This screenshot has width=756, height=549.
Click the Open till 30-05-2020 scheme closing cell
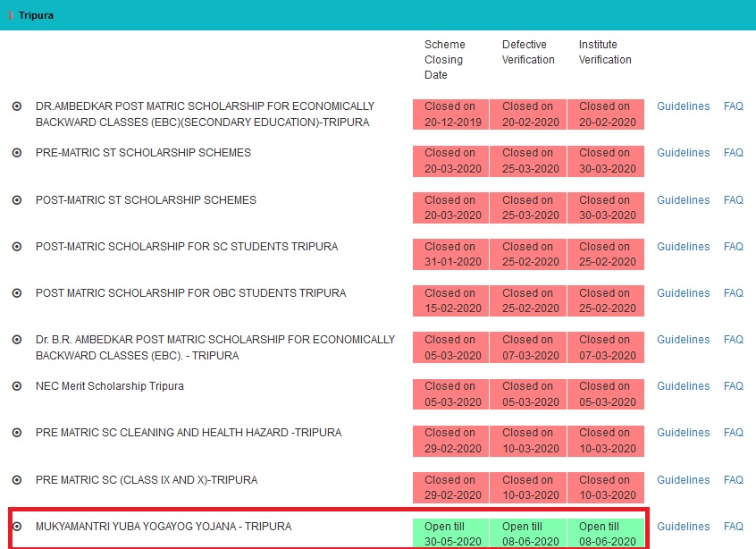click(x=450, y=534)
